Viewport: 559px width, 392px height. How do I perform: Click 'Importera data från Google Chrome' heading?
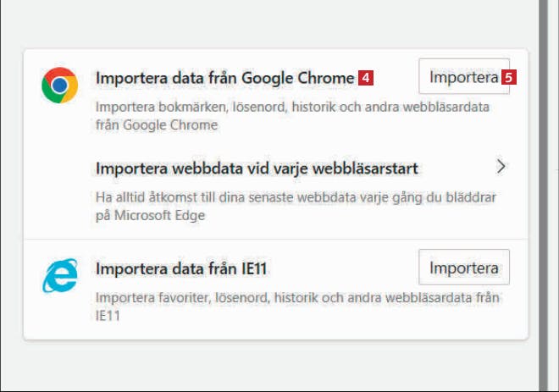tap(224, 78)
